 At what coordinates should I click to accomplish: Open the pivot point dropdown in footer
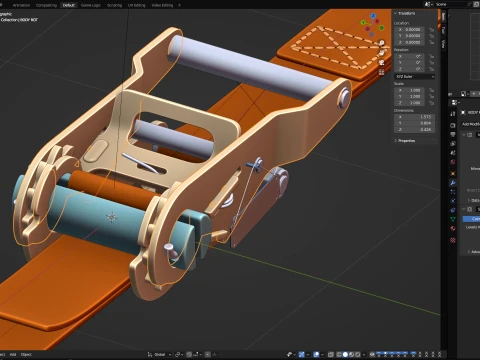coord(179,354)
